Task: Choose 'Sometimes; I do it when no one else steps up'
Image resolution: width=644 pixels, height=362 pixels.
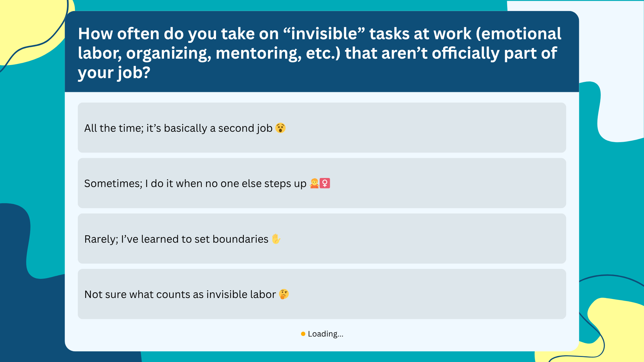Action: (322, 183)
